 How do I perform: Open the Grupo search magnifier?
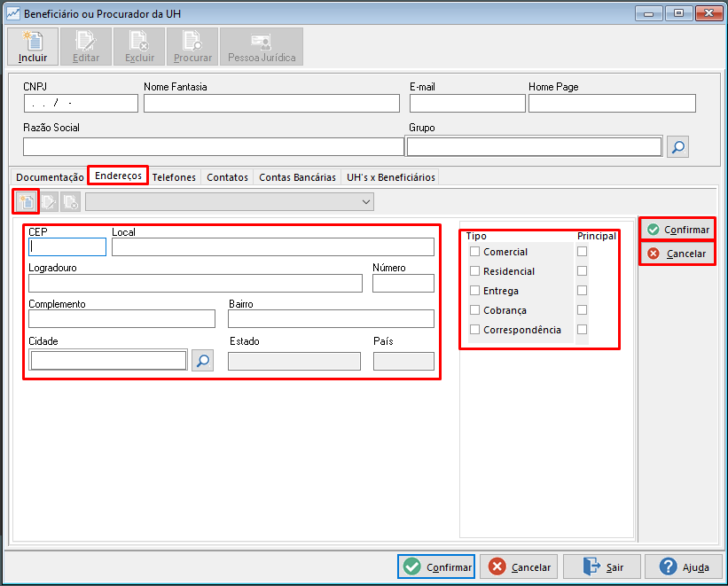677,147
